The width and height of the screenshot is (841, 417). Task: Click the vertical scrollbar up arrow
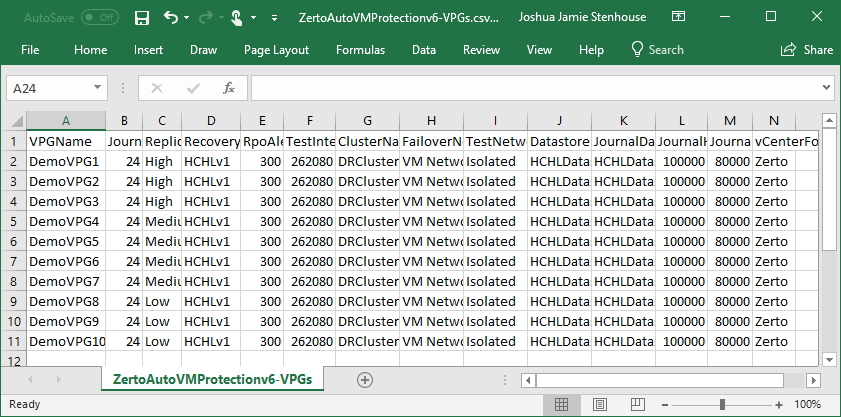click(x=829, y=121)
